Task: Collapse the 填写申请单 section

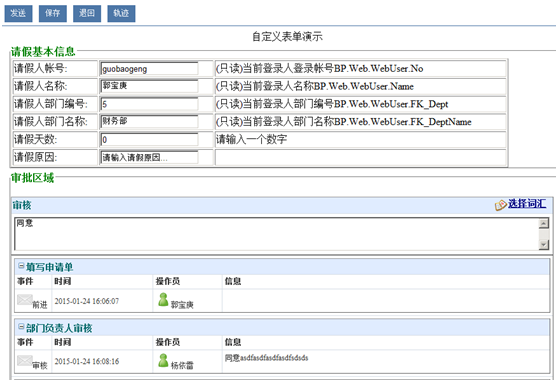Action: coord(21,266)
